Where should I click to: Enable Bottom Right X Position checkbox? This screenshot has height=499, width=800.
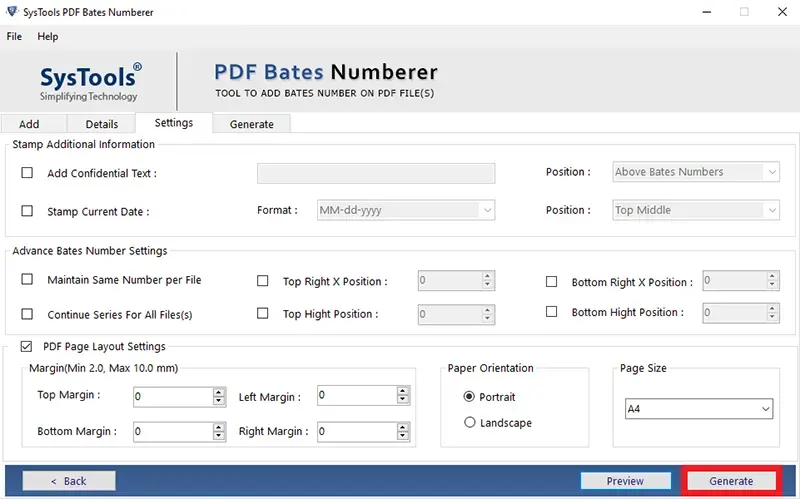pos(552,282)
